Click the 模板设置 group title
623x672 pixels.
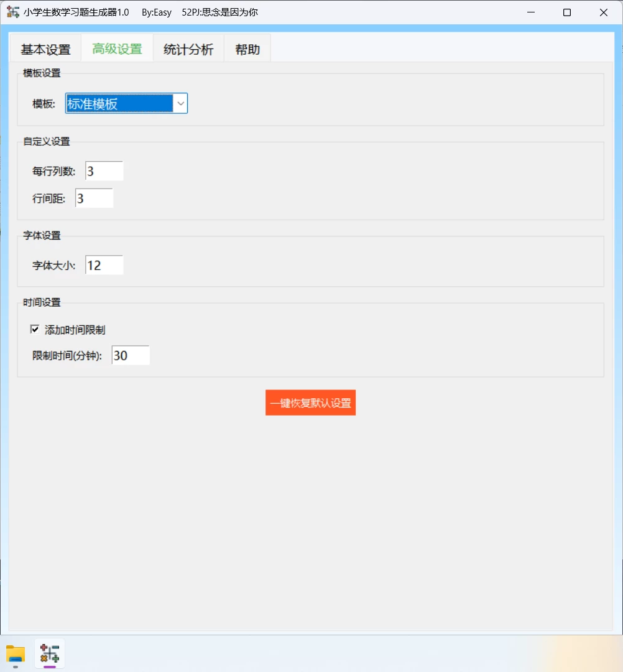42,73
